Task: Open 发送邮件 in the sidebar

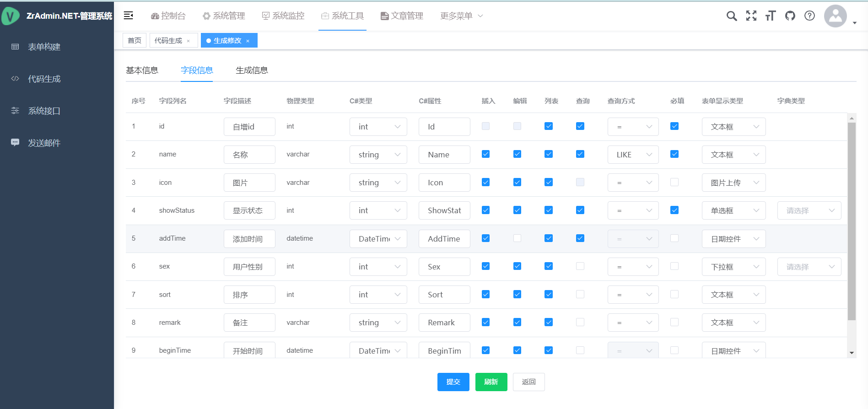Action: pyautogui.click(x=44, y=143)
